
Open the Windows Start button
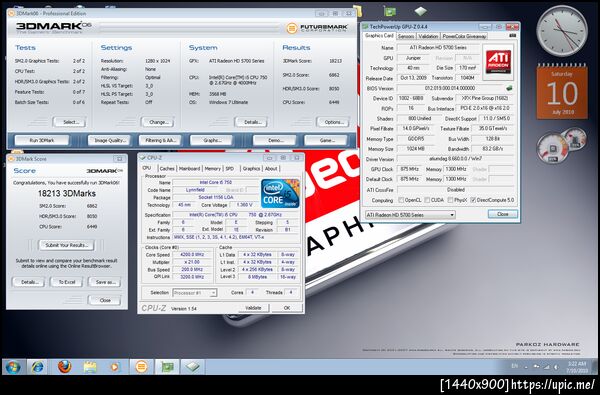pos(13,367)
